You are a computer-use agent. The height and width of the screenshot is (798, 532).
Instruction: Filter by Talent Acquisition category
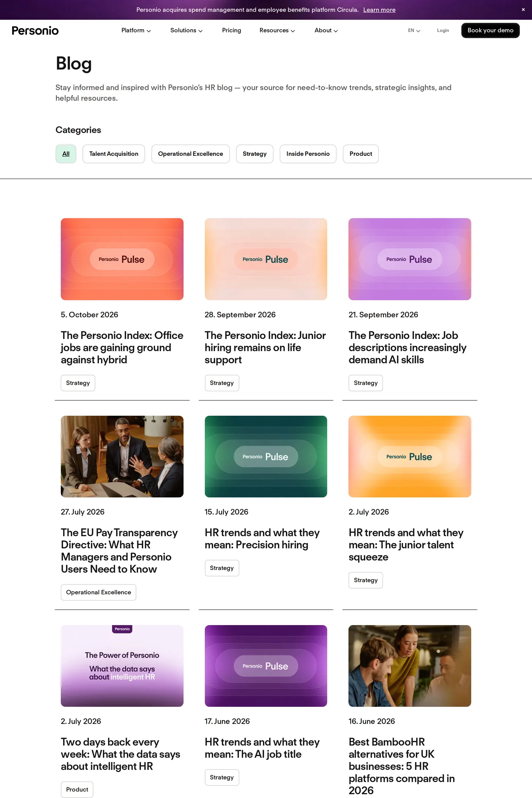click(114, 154)
